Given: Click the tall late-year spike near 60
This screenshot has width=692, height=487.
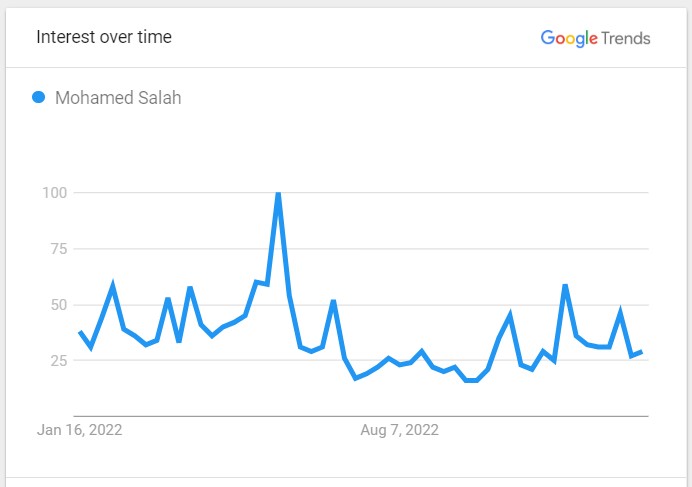Looking at the screenshot, I should coord(565,286).
